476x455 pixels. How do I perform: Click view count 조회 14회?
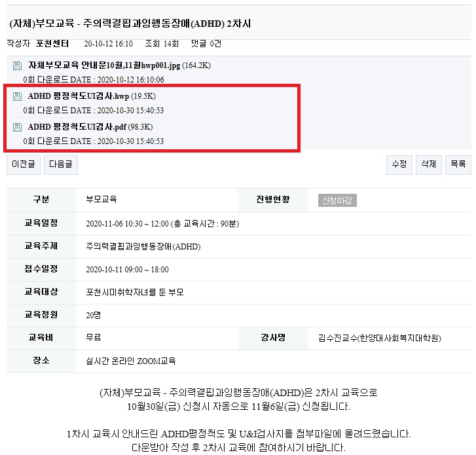click(162, 44)
